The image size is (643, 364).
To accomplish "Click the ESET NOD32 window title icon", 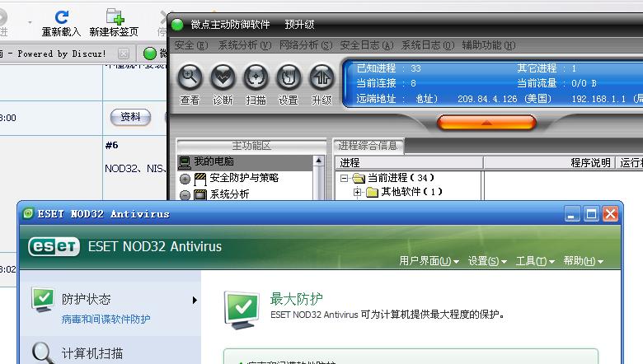I will (28, 213).
